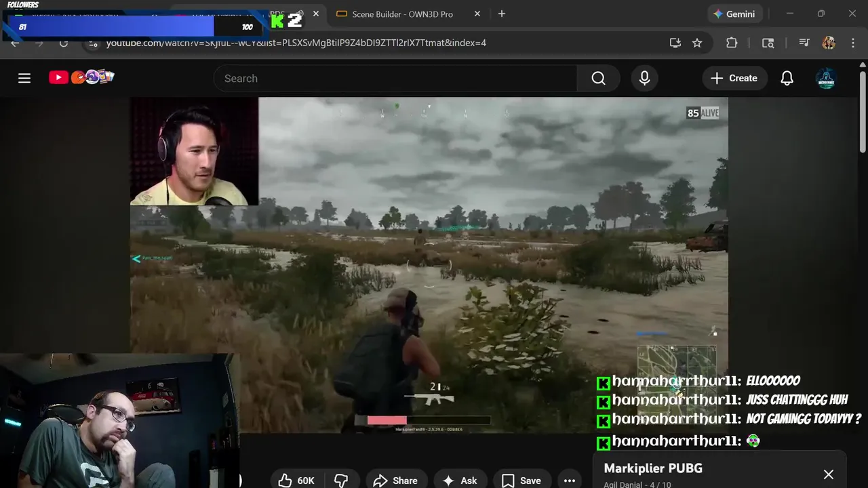Open the Create menu
868x488 pixels.
(x=734, y=79)
